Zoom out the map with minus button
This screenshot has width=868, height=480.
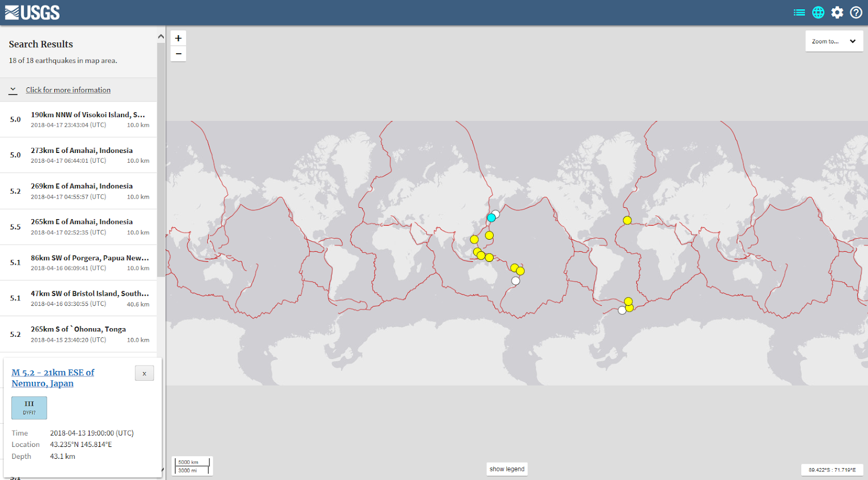tap(178, 54)
